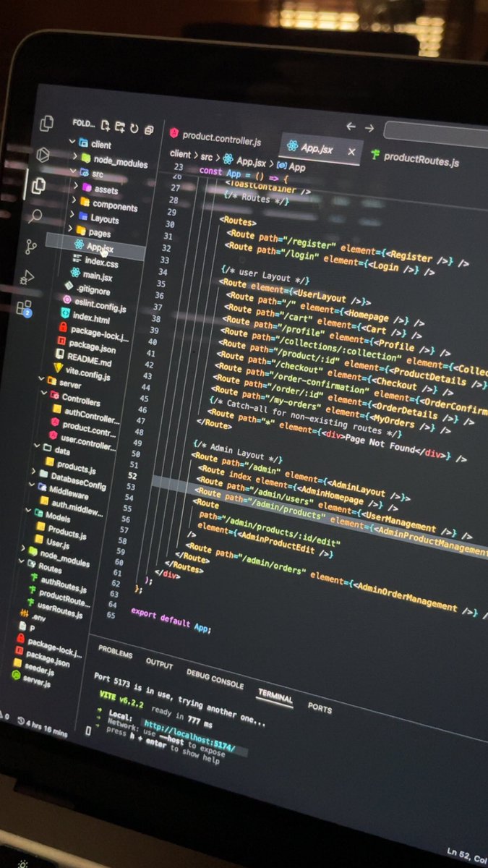
Task: Open README.md in the file tree
Action: tap(90, 361)
